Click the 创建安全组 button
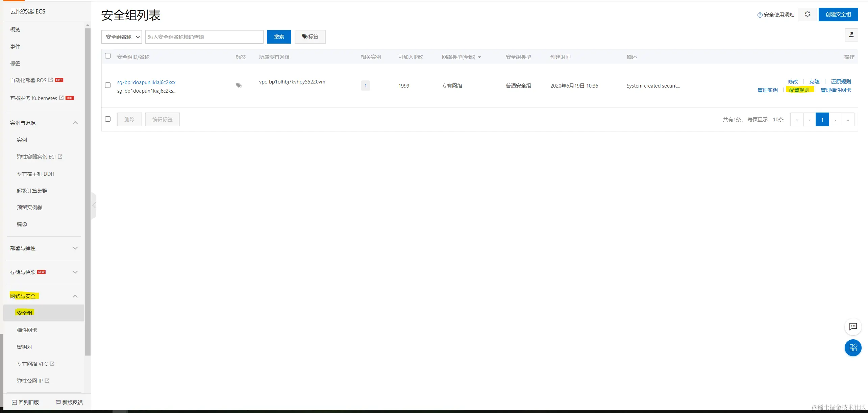 pos(838,15)
